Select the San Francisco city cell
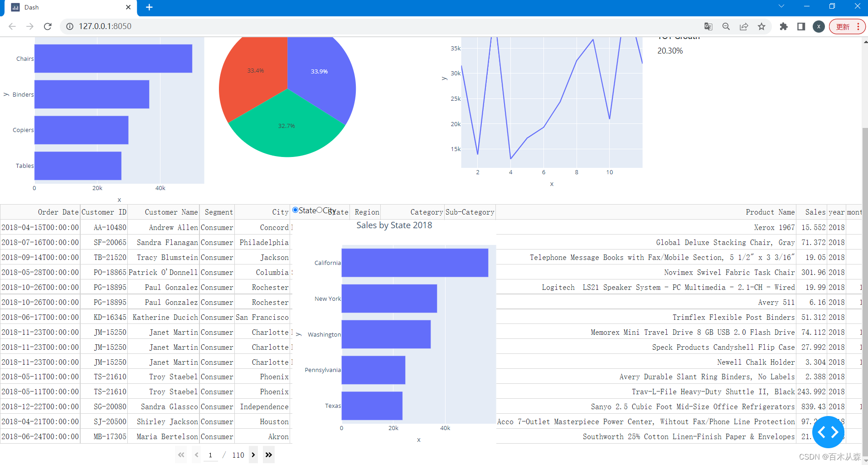The image size is (868, 465). pyautogui.click(x=262, y=317)
